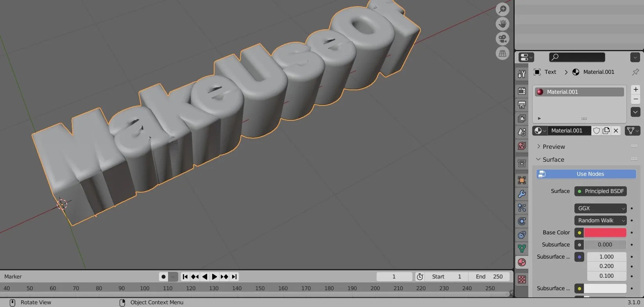Image resolution: width=644 pixels, height=307 pixels.
Task: Play animation in reverse
Action: (205, 277)
